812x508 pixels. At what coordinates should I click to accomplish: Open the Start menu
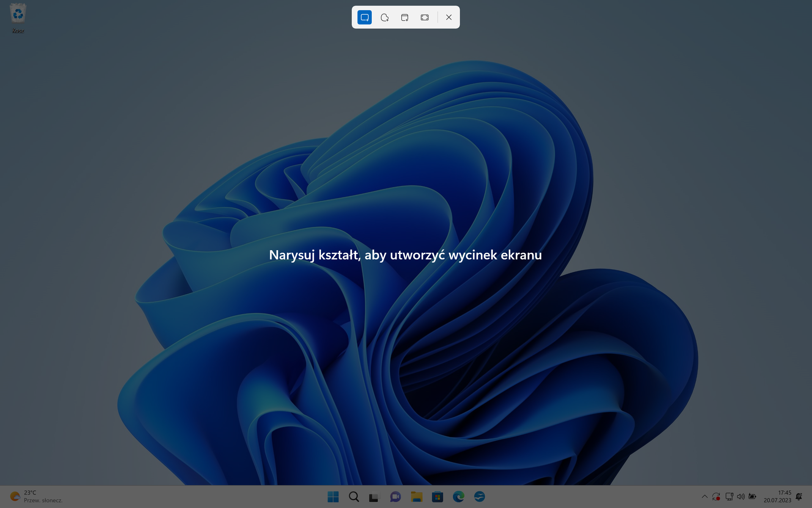point(333,497)
